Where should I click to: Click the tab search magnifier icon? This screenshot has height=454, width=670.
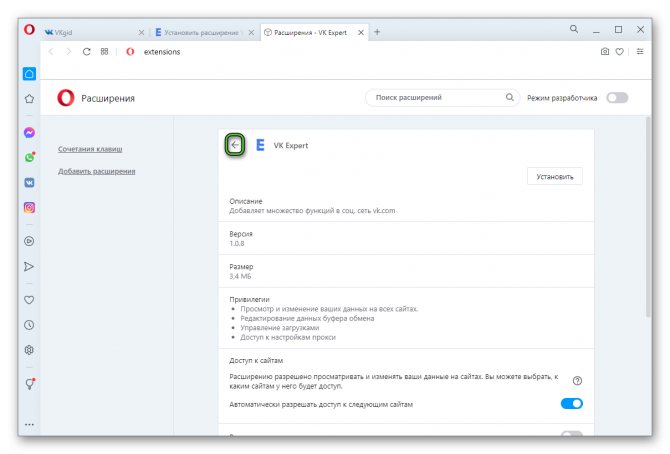pyautogui.click(x=574, y=29)
